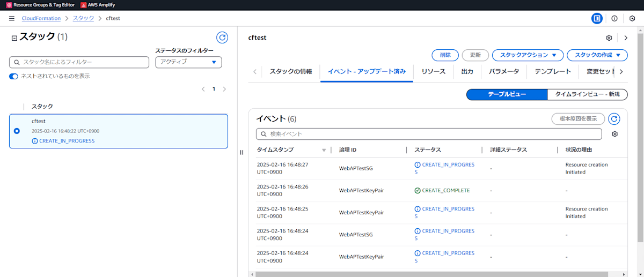Viewport: 644px width, 277px height.
Task: Switch to イベント - アップデート済み tab
Action: click(x=367, y=71)
